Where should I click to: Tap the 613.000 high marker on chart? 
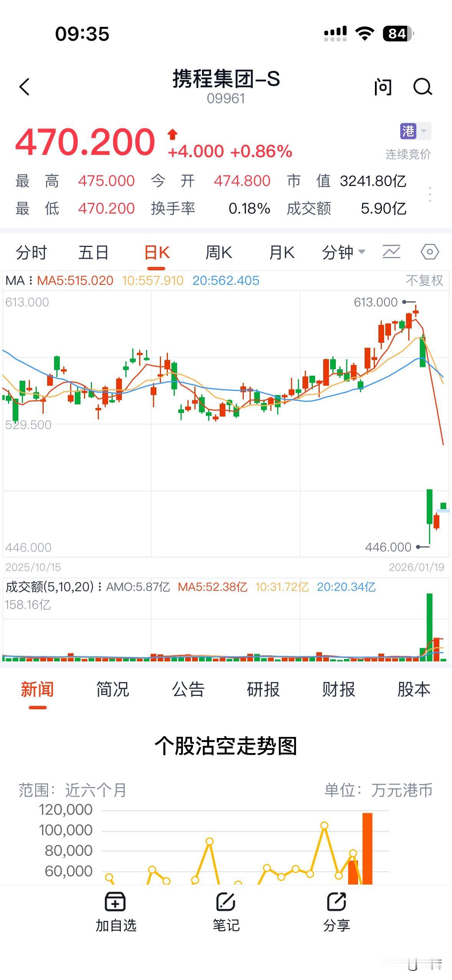click(376, 302)
